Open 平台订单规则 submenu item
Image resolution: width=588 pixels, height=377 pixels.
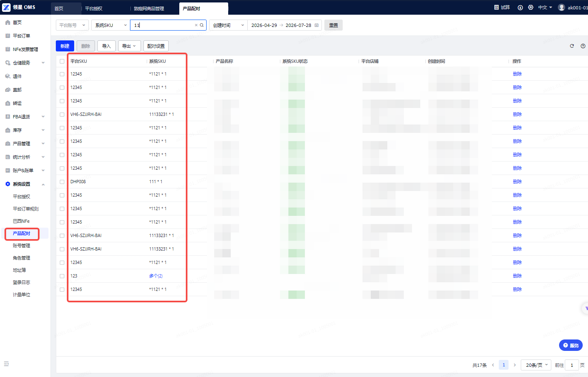pos(26,209)
